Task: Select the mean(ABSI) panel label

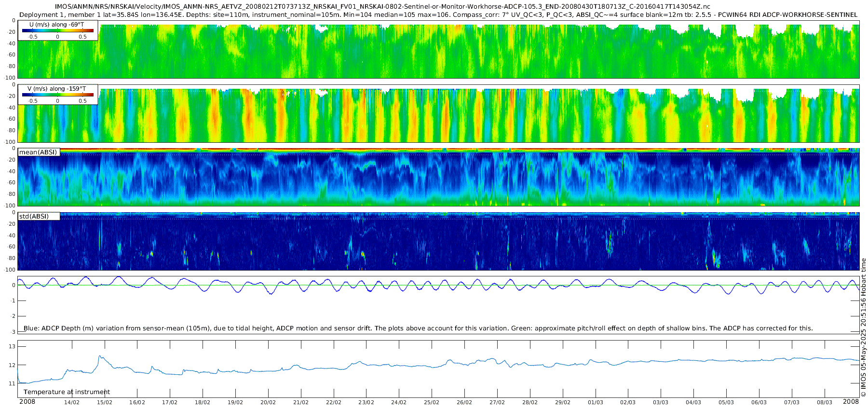Action: (x=38, y=152)
